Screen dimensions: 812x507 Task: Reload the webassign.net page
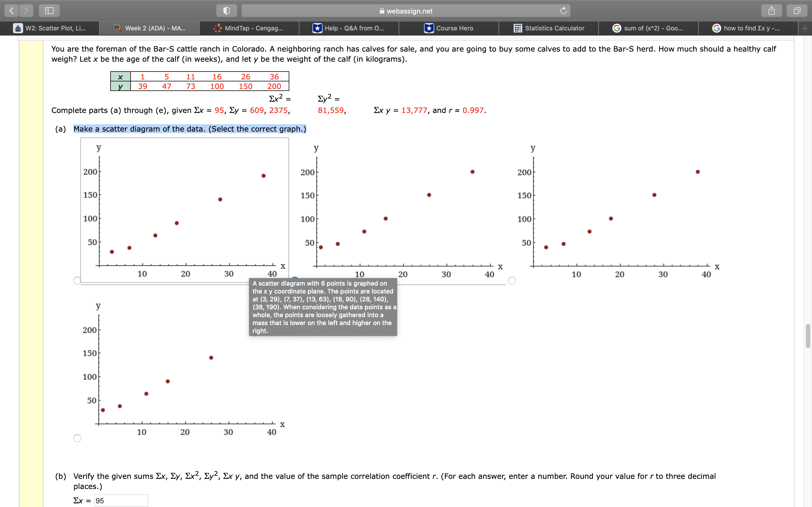tap(563, 10)
